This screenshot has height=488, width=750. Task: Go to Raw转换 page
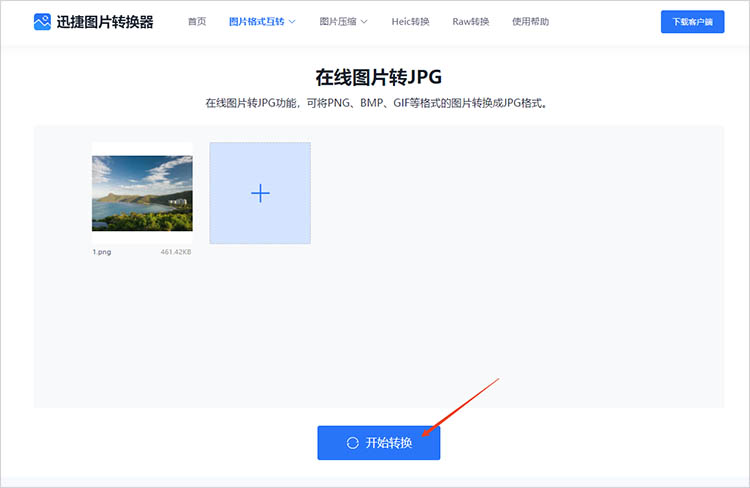(x=471, y=22)
